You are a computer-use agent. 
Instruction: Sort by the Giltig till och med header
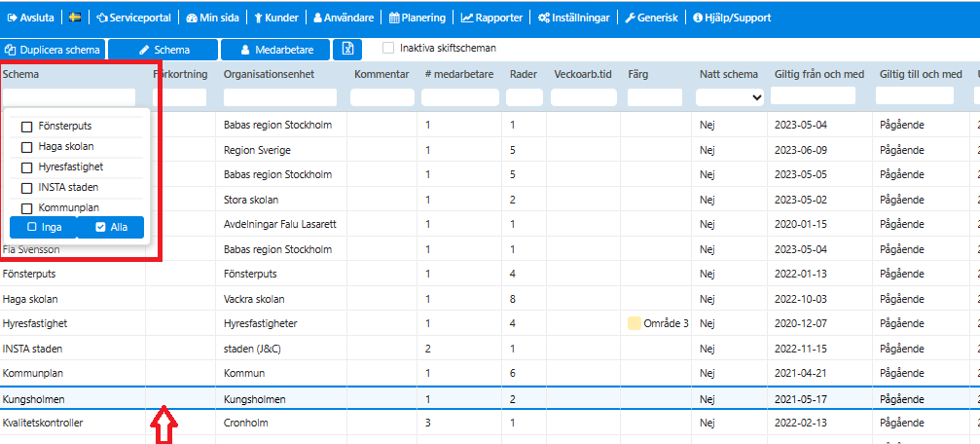click(921, 74)
